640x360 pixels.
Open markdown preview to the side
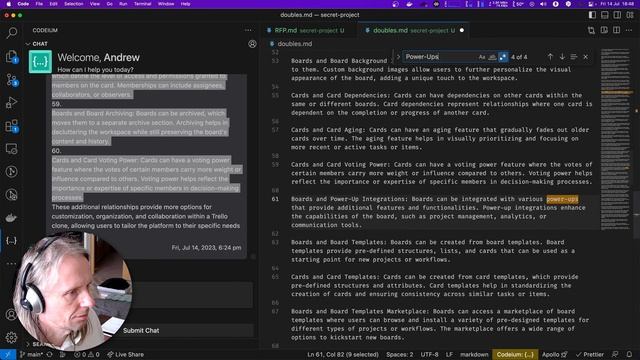604,30
